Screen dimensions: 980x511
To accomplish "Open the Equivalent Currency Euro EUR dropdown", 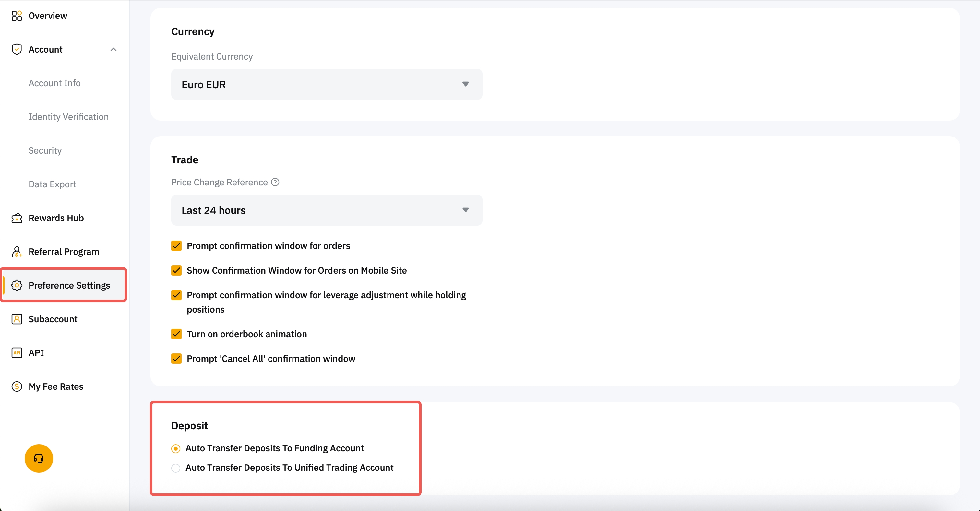I will pyautogui.click(x=327, y=85).
